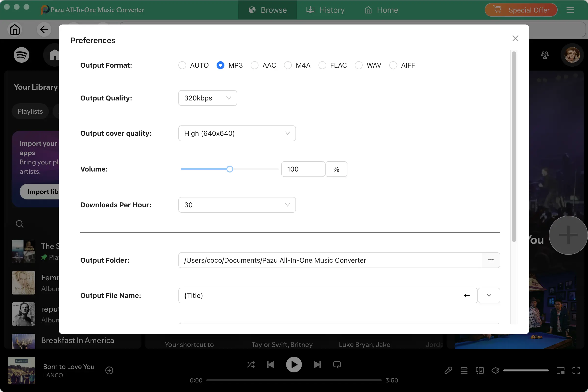Screen dimensions: 588x392
Task: Enable shuffle playback
Action: pyautogui.click(x=251, y=365)
